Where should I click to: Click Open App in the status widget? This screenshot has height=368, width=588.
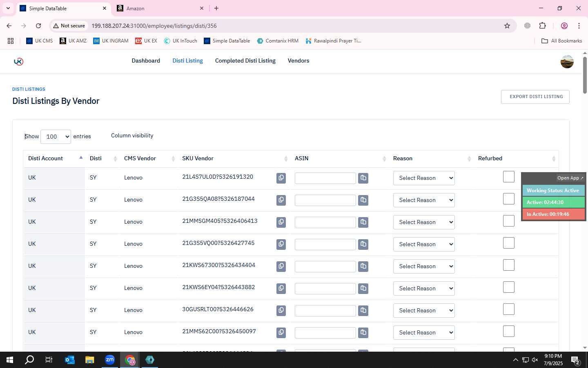pos(570,178)
